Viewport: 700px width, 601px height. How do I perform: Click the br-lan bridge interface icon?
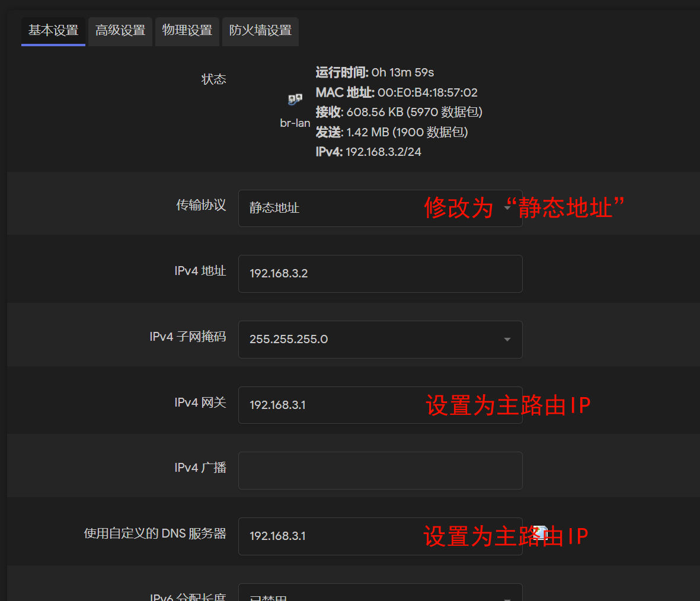coord(295,100)
